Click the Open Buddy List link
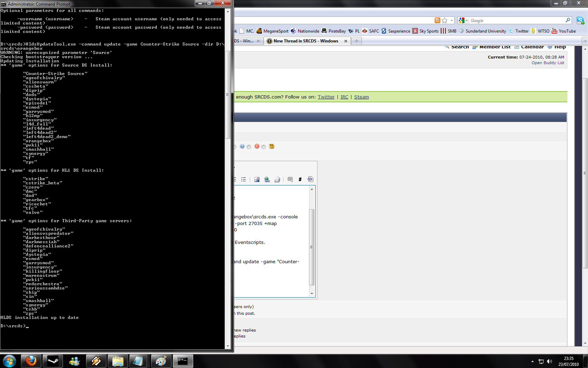 [x=548, y=63]
